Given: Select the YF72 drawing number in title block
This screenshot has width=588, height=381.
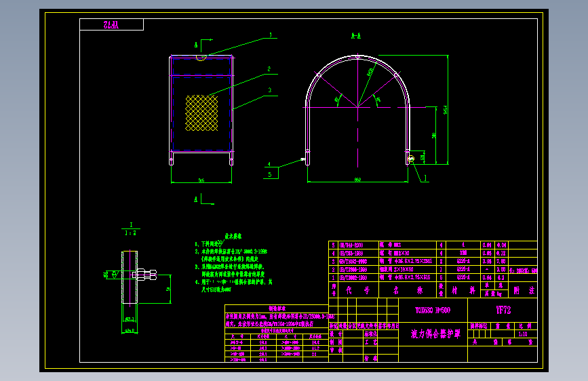Looking at the screenshot, I should tap(503, 310).
